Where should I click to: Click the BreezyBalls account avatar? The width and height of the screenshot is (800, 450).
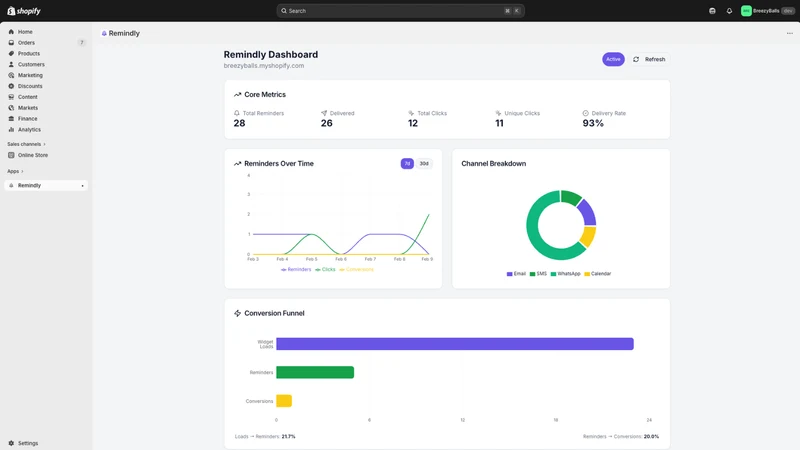tap(746, 11)
